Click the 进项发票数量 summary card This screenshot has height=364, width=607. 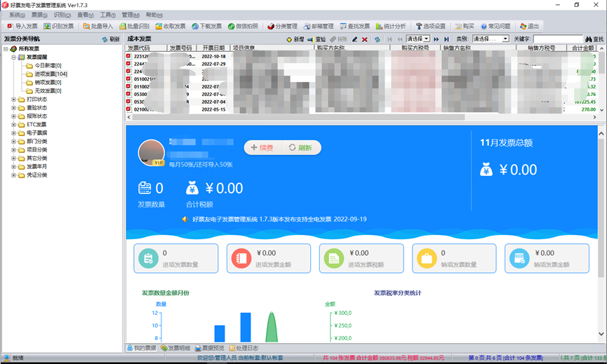pos(175,258)
